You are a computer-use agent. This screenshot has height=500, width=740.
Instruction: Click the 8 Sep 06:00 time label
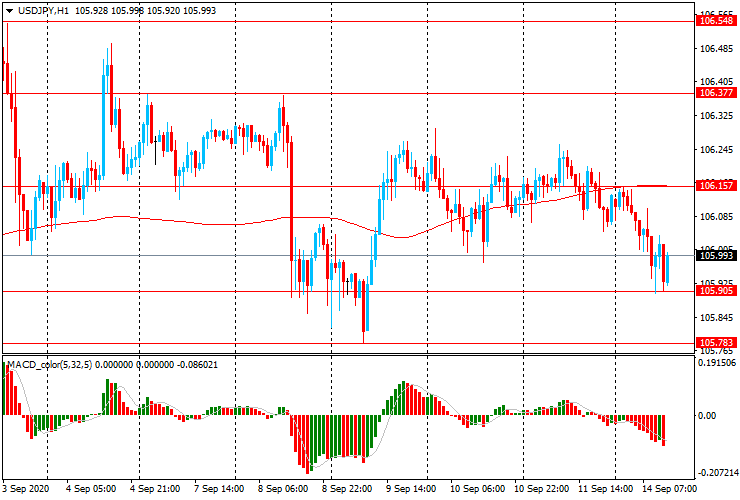coord(283,490)
